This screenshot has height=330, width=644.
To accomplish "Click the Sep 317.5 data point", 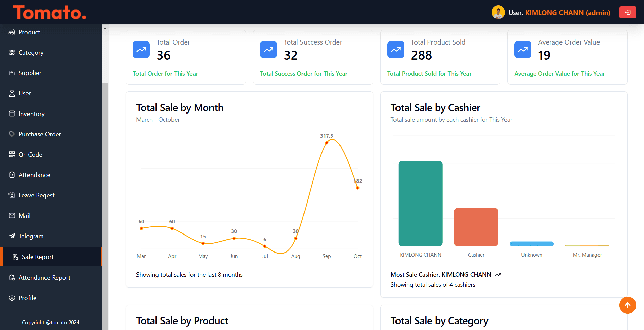I will click(327, 143).
